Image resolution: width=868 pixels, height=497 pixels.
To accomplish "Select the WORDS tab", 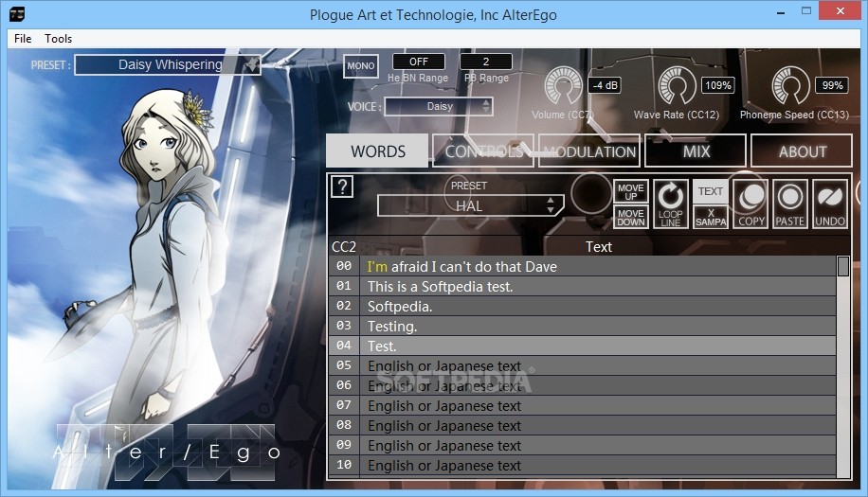I will [x=377, y=151].
